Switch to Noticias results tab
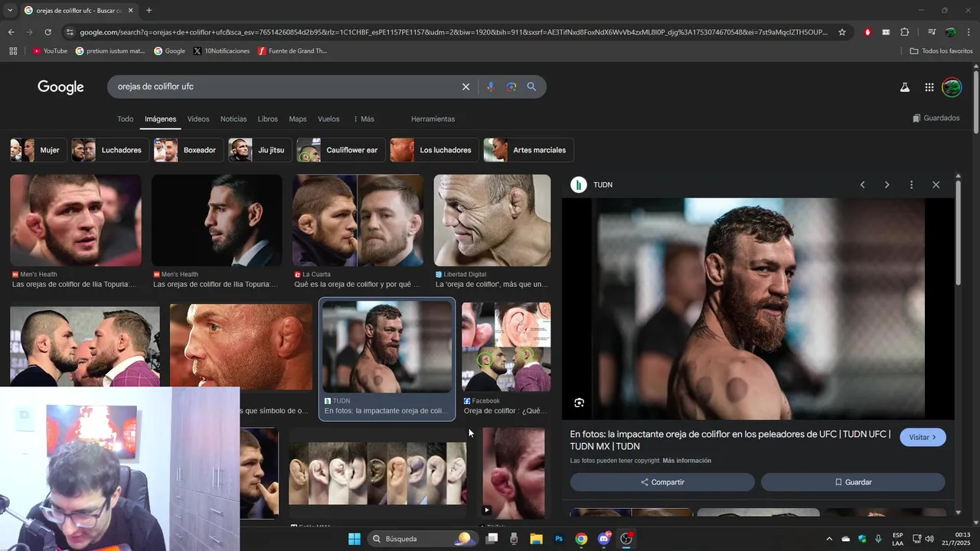The width and height of the screenshot is (980, 551). pyautogui.click(x=234, y=119)
